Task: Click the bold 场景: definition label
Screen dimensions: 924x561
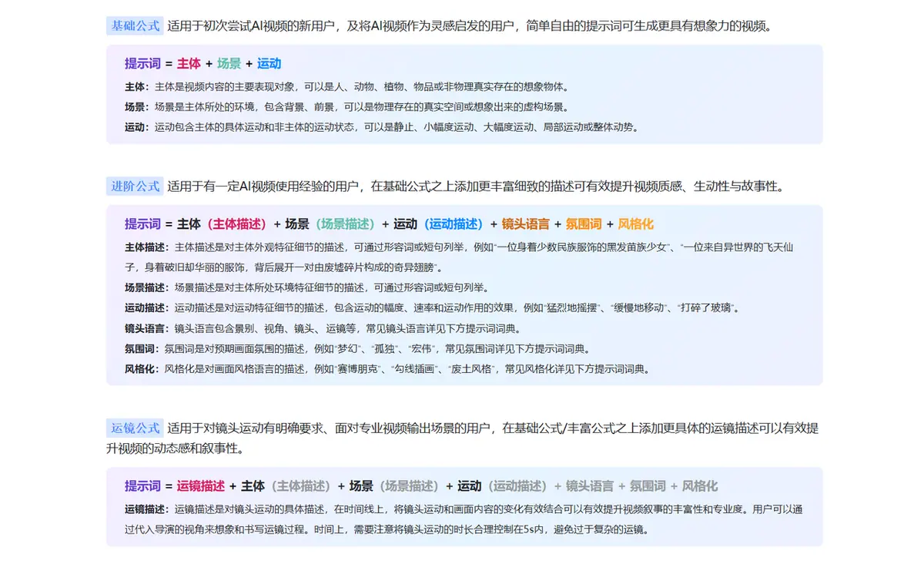Action: (138, 107)
